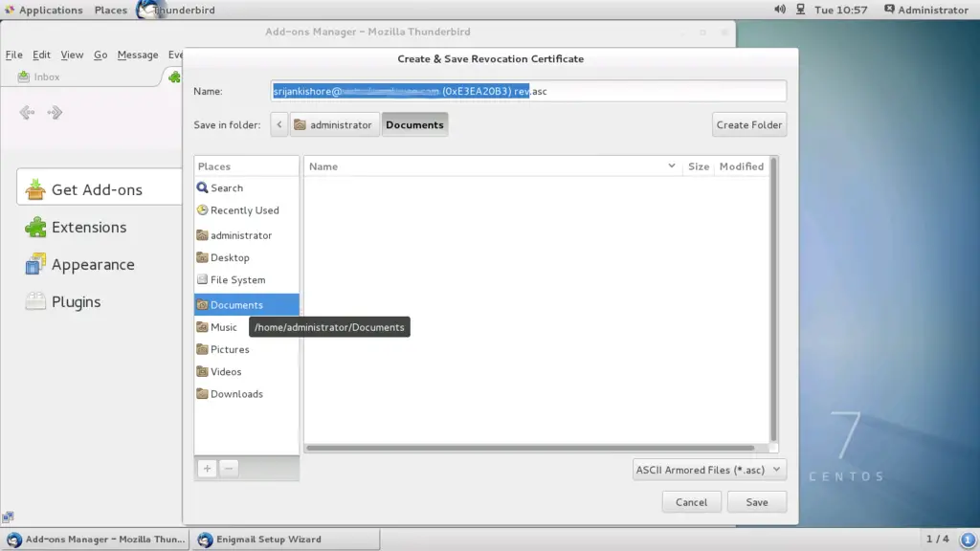This screenshot has height=551, width=980.
Task: Open the volume speaker icon in top panel
Action: [780, 10]
